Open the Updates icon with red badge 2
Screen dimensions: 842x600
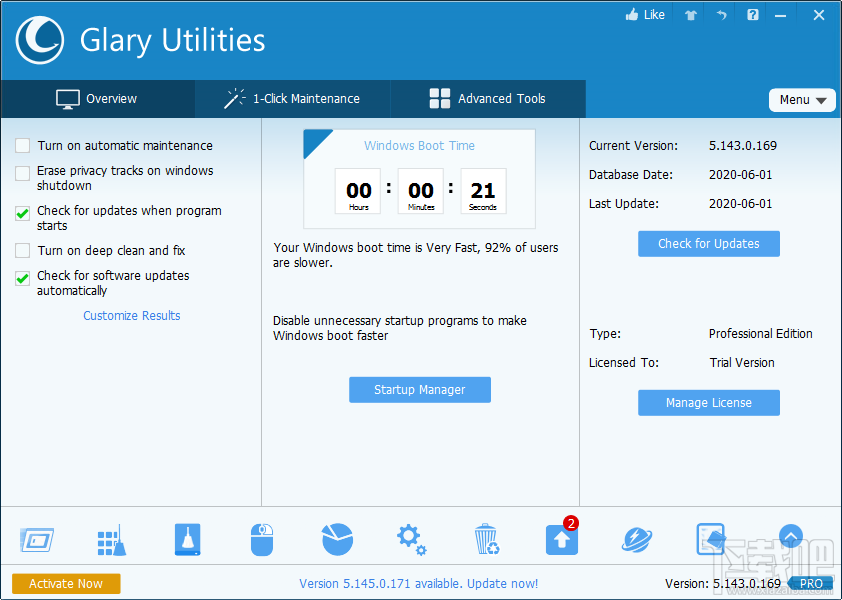point(561,540)
